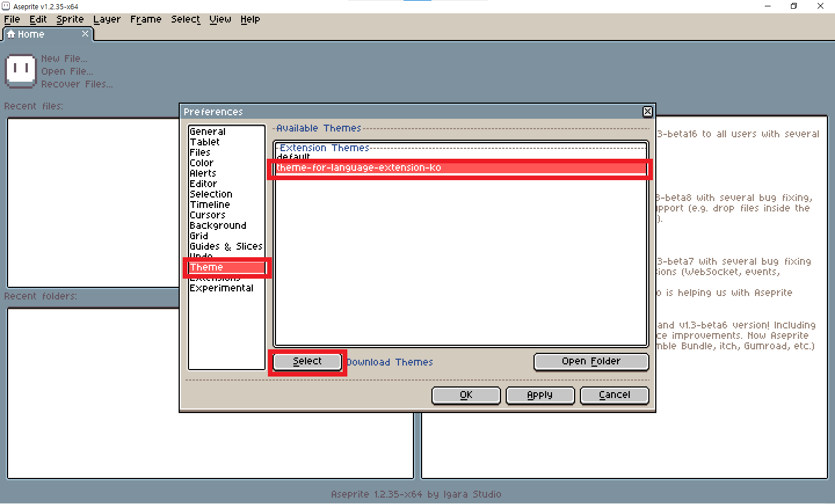The width and height of the screenshot is (835, 504).
Task: Select Color preferences section
Action: point(227,163)
